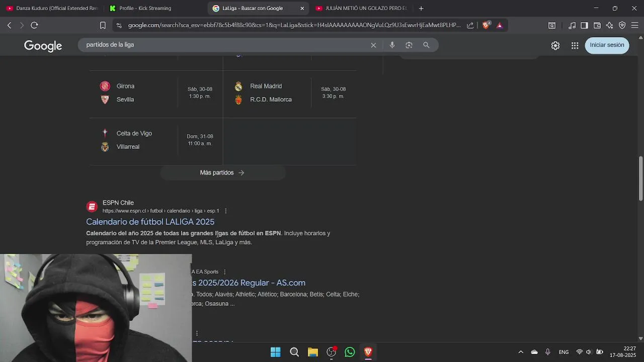Image resolution: width=644 pixels, height=362 pixels.
Task: Open network Wi-Fi tray icon
Action: [x=580, y=352]
